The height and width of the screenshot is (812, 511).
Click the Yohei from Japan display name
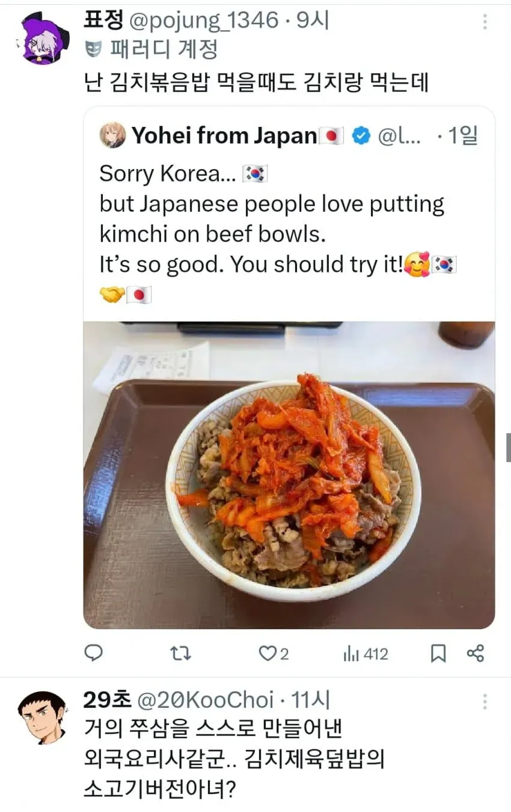224,136
